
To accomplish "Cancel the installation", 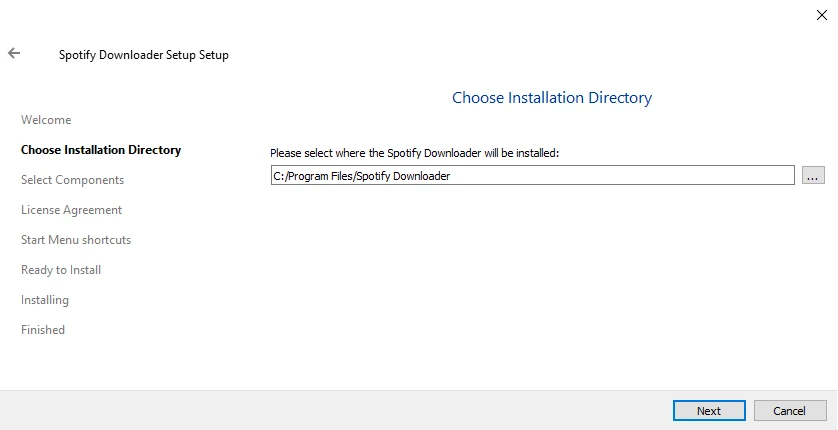I will pos(789,411).
